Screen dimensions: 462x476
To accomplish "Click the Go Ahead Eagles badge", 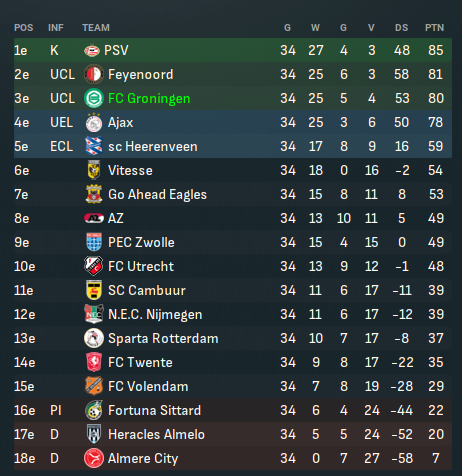I will [x=94, y=194].
